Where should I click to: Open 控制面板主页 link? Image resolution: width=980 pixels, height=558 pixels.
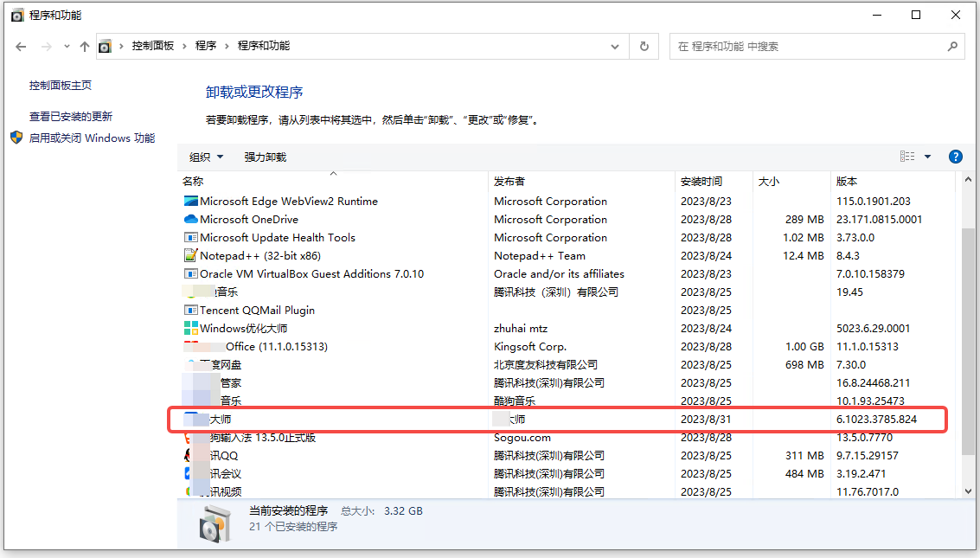point(61,85)
